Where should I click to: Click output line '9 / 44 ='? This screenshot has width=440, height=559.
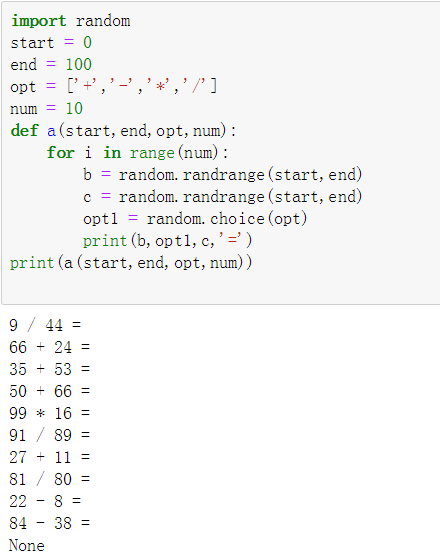click(45, 325)
